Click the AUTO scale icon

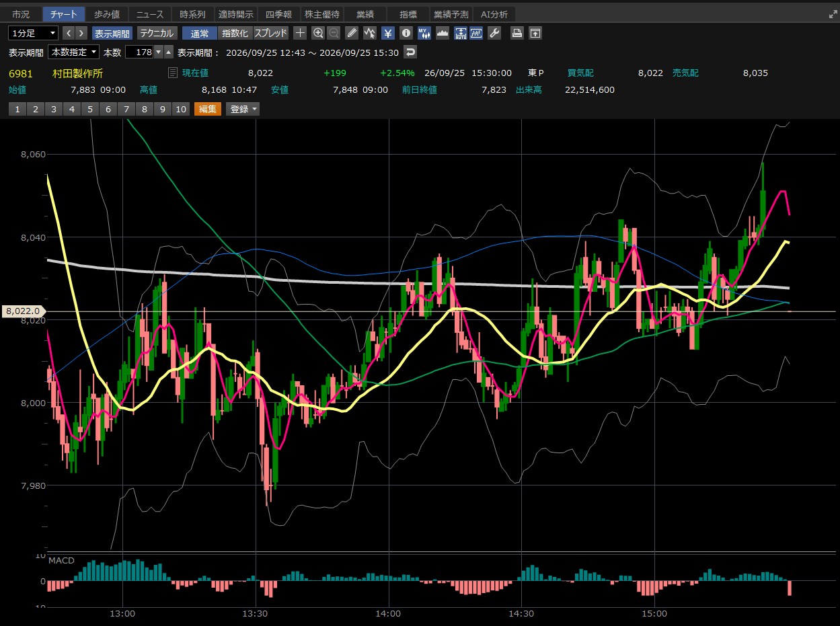(x=461, y=33)
